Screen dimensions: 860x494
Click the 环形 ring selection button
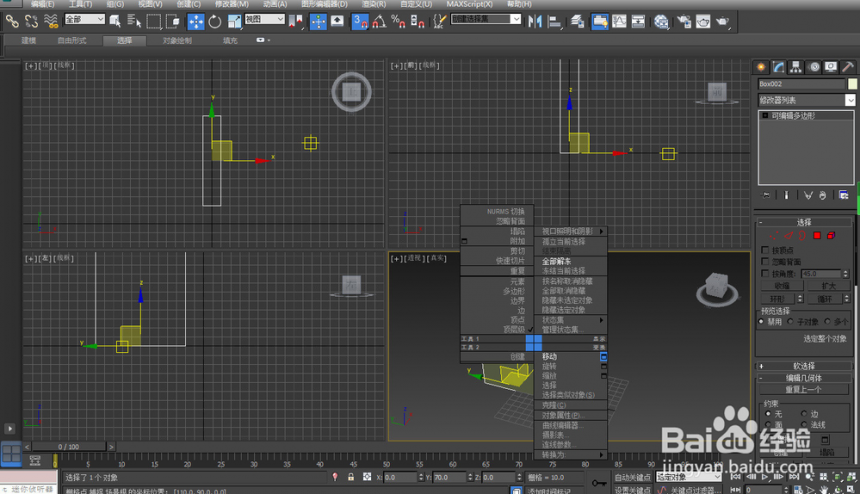pos(777,299)
